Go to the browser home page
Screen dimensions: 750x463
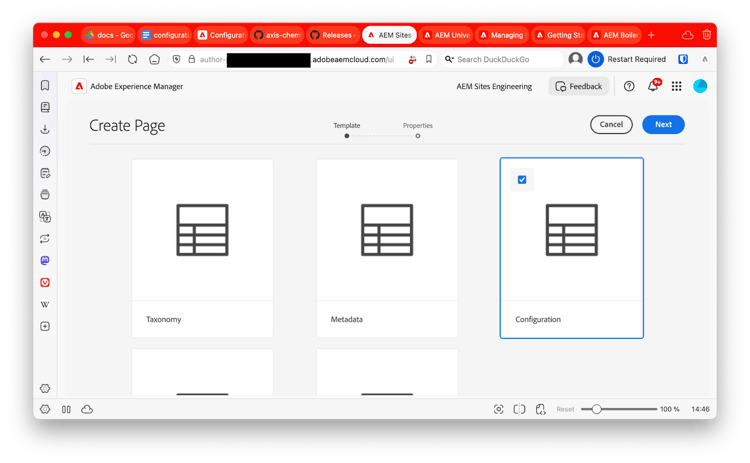coord(154,59)
